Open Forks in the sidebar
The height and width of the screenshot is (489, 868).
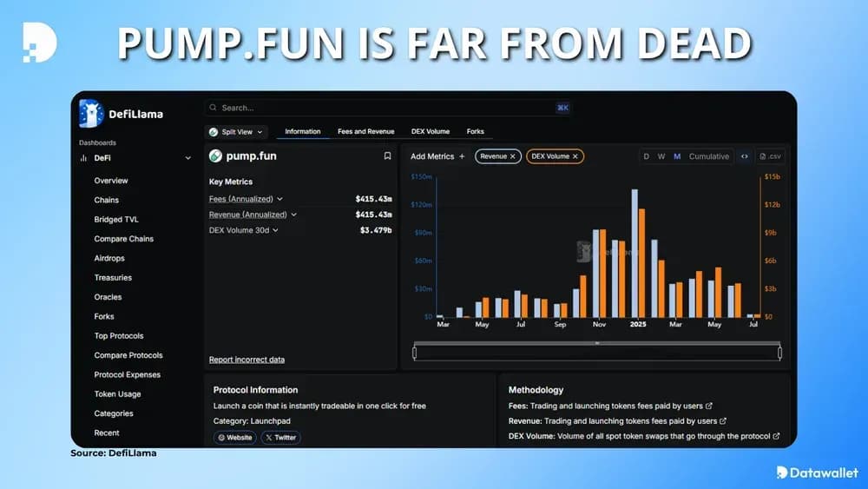104,316
